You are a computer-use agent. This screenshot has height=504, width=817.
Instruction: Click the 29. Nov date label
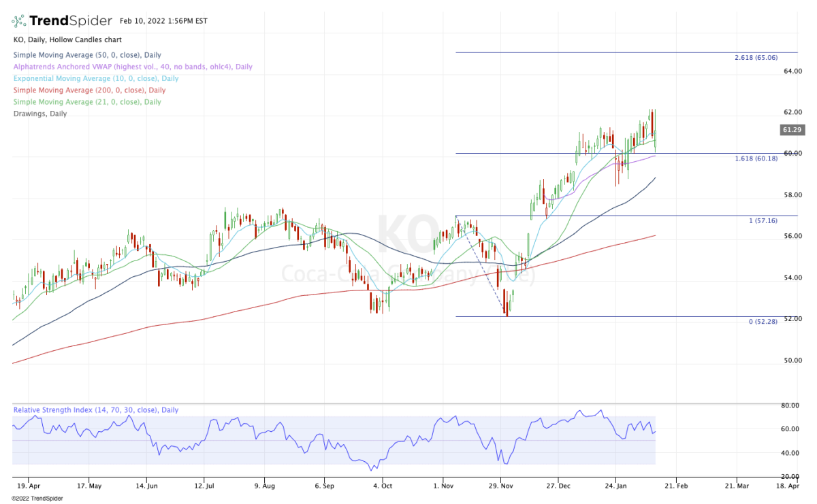(500, 486)
